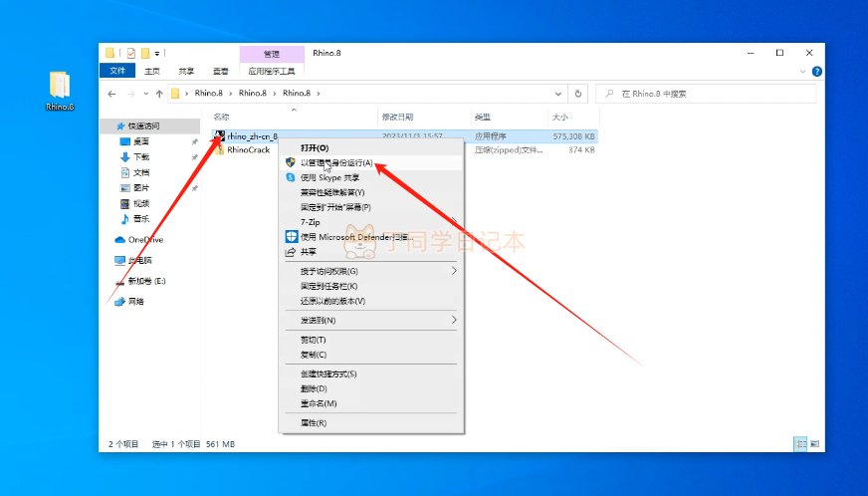This screenshot has width=868, height=496.
Task: Expand the address bar history dropdown
Action: coord(558,94)
